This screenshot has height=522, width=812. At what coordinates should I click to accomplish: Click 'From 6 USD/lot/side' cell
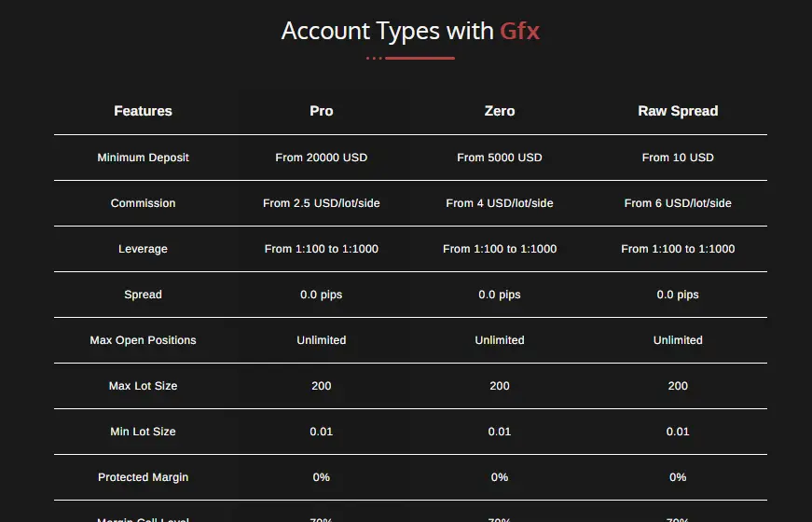pyautogui.click(x=678, y=203)
